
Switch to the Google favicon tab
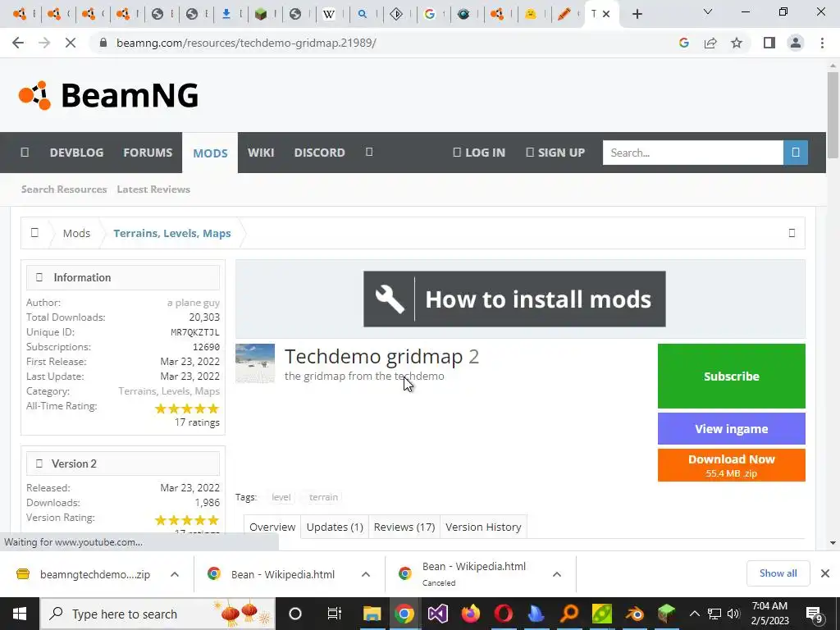click(x=430, y=15)
